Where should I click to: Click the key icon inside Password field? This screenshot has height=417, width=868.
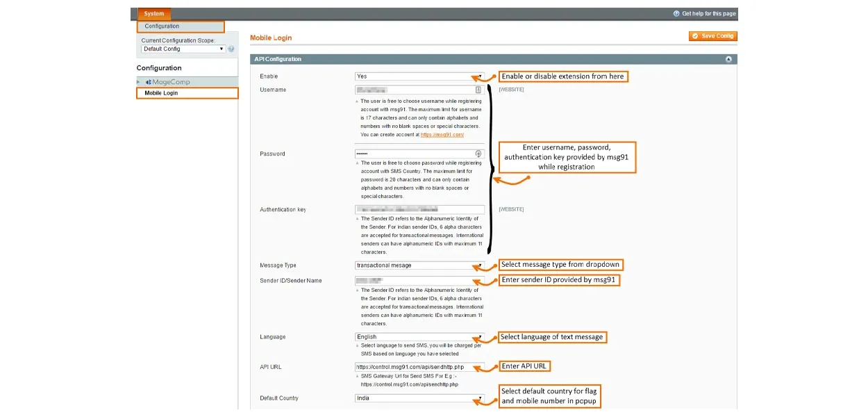pos(478,154)
